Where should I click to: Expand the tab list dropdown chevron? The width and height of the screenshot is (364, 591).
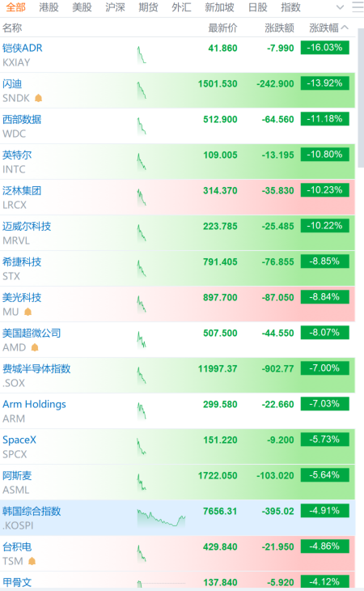pos(340,7)
